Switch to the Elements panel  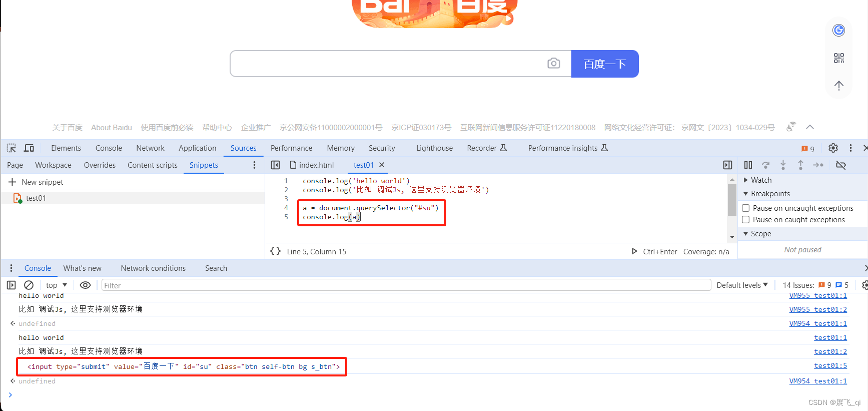pos(66,148)
